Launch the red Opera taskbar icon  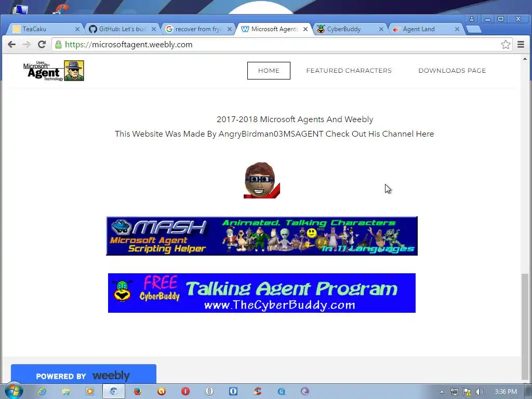(185, 391)
